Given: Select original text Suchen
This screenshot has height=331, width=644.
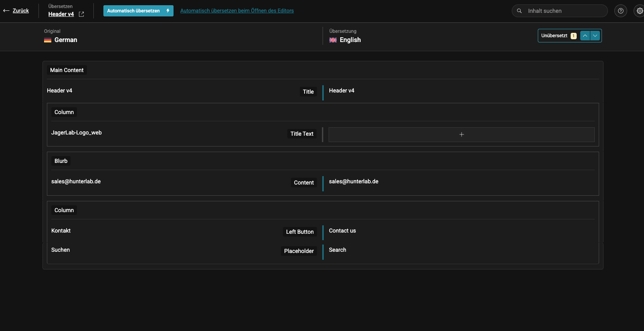Looking at the screenshot, I should point(61,250).
